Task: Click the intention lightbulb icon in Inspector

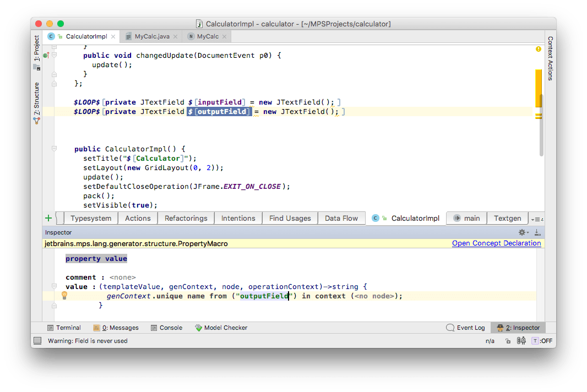Action: pos(64,296)
